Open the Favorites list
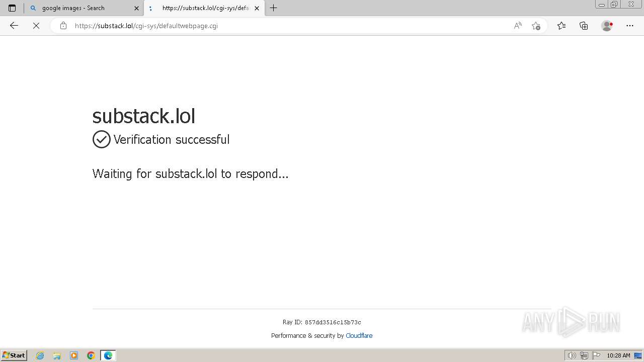Viewport: 644px width, 362px height. (561, 26)
